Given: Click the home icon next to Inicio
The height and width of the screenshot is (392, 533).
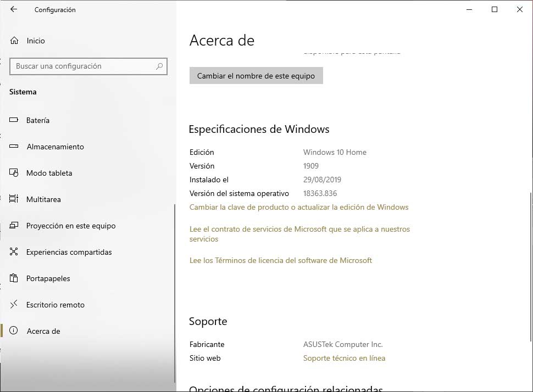Looking at the screenshot, I should tap(14, 40).
